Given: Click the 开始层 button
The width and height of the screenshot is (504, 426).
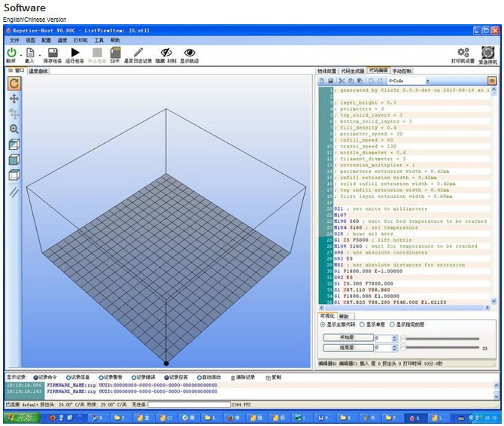Looking at the screenshot, I should click(x=348, y=338).
